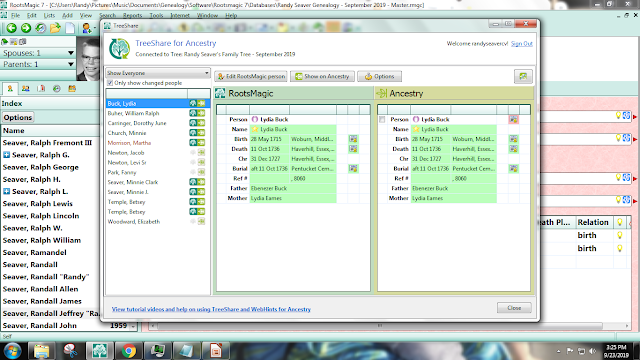
Task: Select Morrison, Martha in the people list
Action: [129, 143]
